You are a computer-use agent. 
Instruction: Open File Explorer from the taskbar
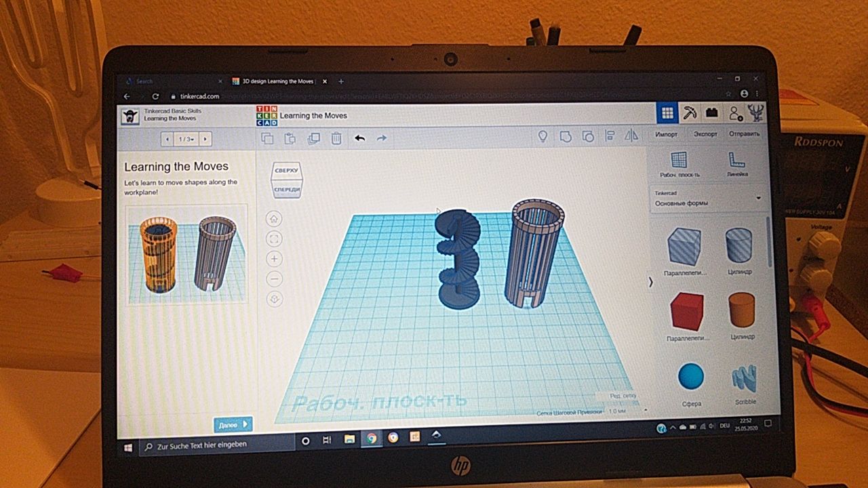click(349, 439)
